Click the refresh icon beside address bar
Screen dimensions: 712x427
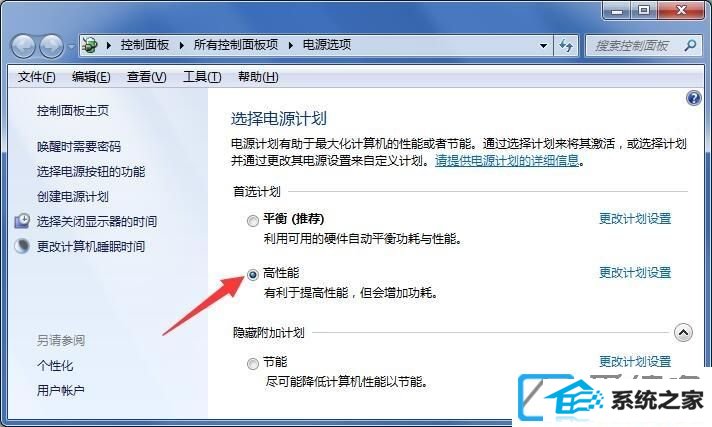click(566, 45)
